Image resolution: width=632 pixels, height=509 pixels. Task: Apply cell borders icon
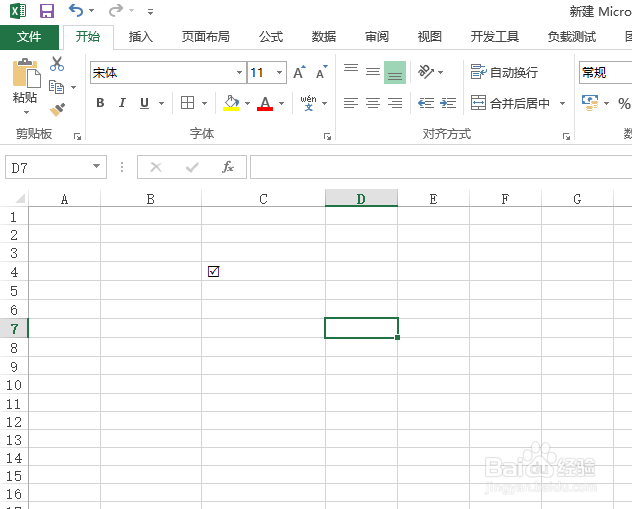[x=187, y=103]
